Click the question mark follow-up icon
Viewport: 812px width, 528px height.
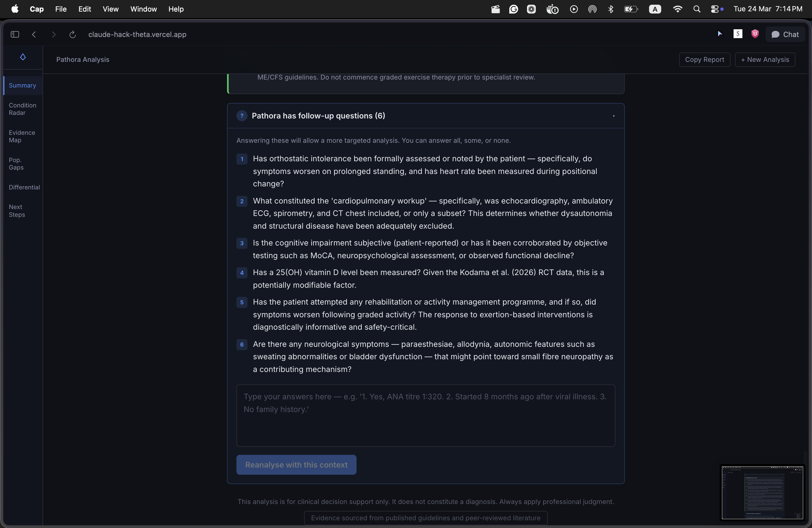[x=242, y=116]
